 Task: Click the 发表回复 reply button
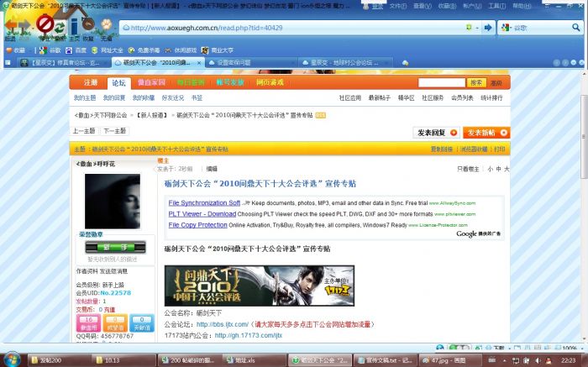tap(437, 133)
